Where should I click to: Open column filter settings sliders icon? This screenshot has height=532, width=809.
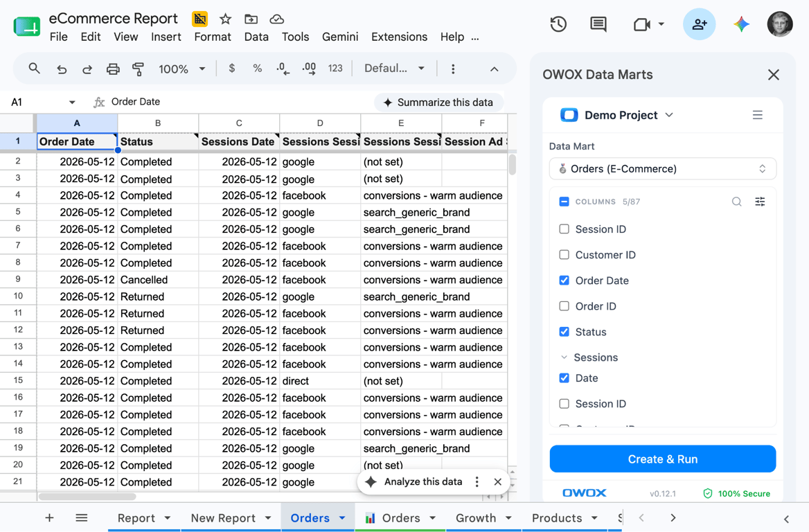760,202
